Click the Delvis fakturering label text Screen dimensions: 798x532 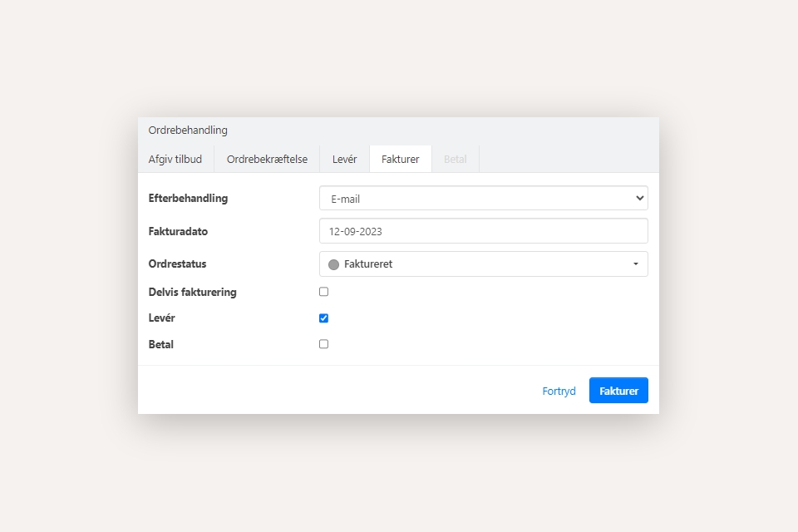[192, 293]
